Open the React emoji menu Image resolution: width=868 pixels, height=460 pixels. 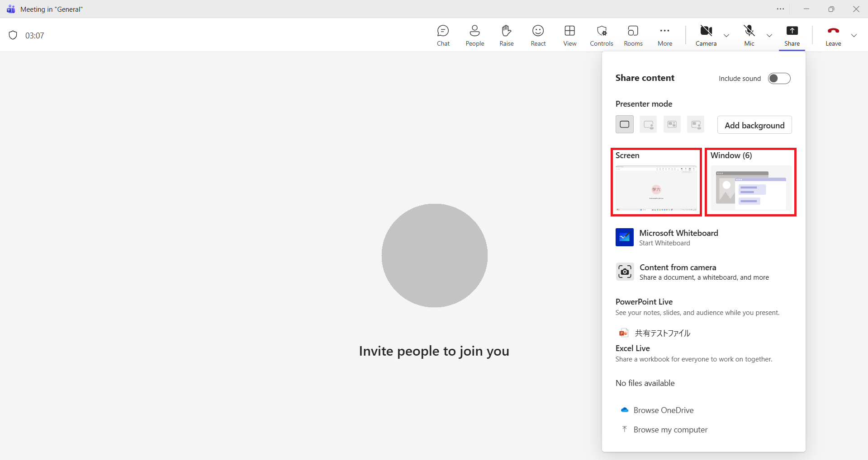[x=538, y=35]
